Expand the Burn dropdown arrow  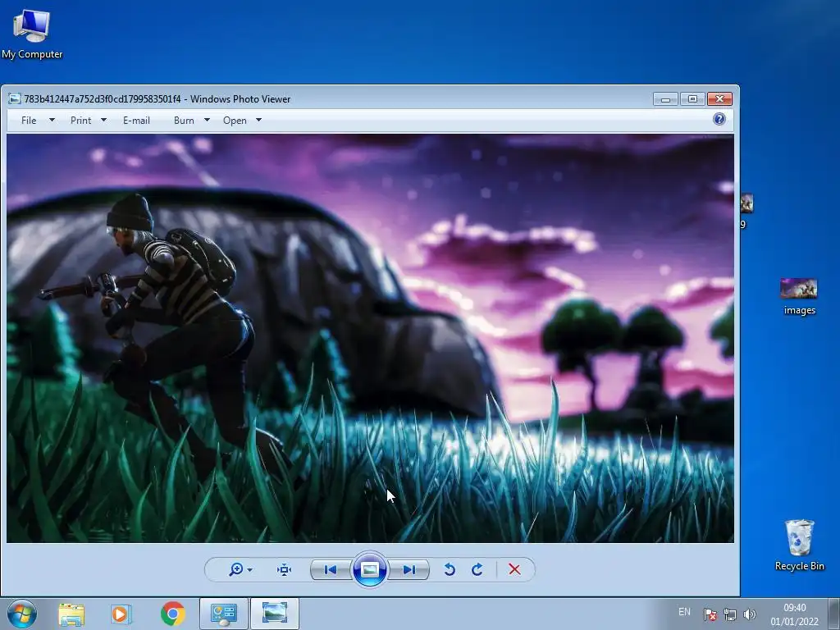click(207, 120)
